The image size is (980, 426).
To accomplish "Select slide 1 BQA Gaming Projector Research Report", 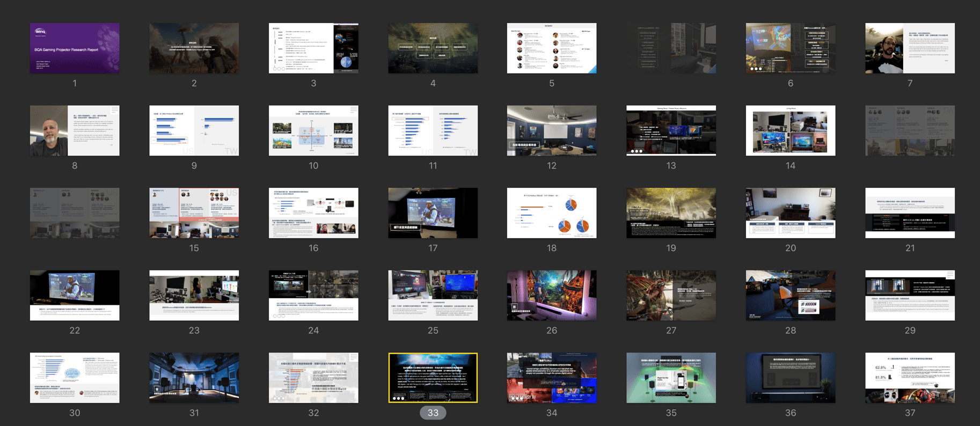I will [x=75, y=48].
